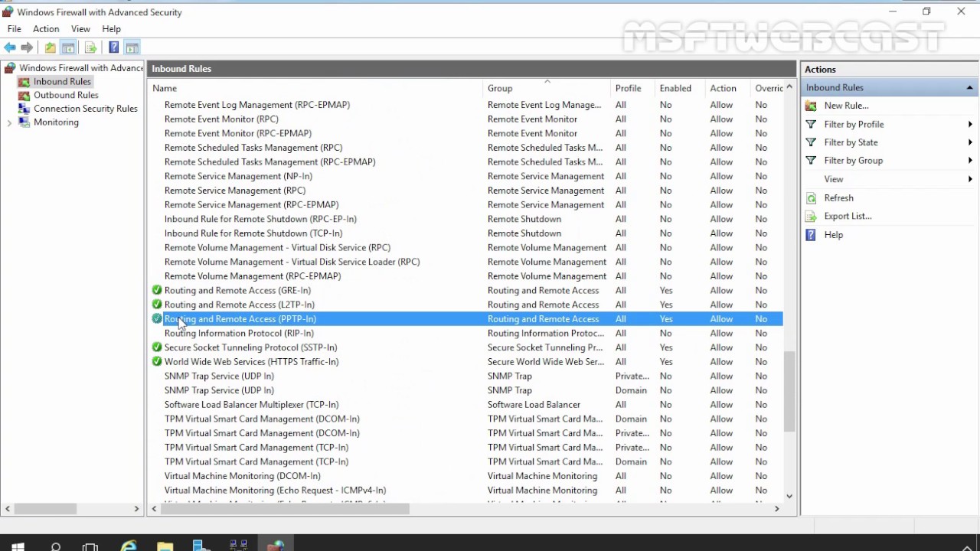Click scroll down arrow of rules list
The height and width of the screenshot is (551, 980).
coord(789,496)
